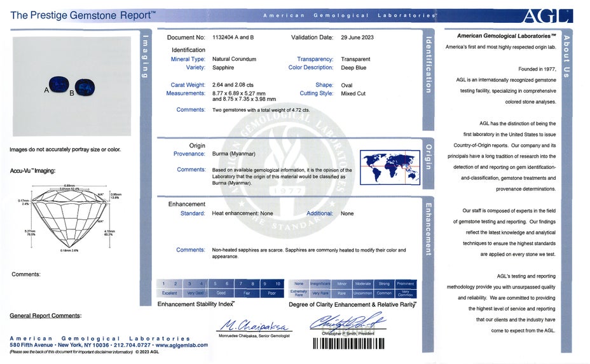The width and height of the screenshot is (590, 364).
Task: Click the General Report Comments heading
Action: [45, 316]
